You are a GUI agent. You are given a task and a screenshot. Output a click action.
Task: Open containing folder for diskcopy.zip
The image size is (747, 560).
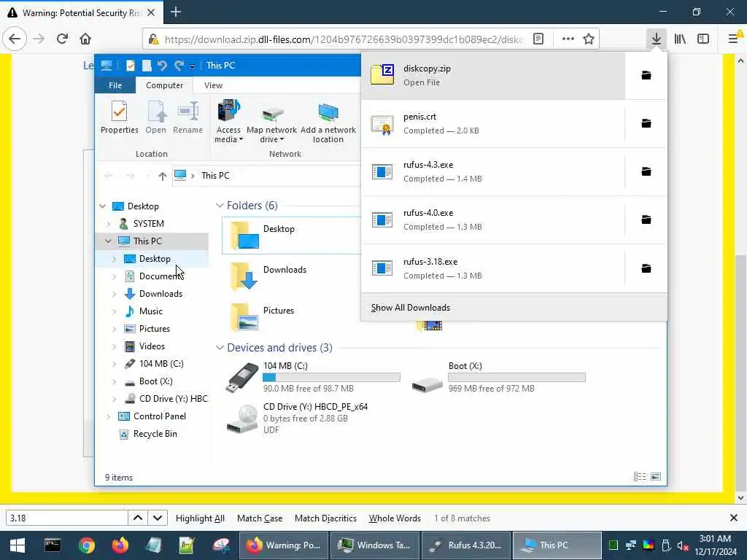coord(646,75)
